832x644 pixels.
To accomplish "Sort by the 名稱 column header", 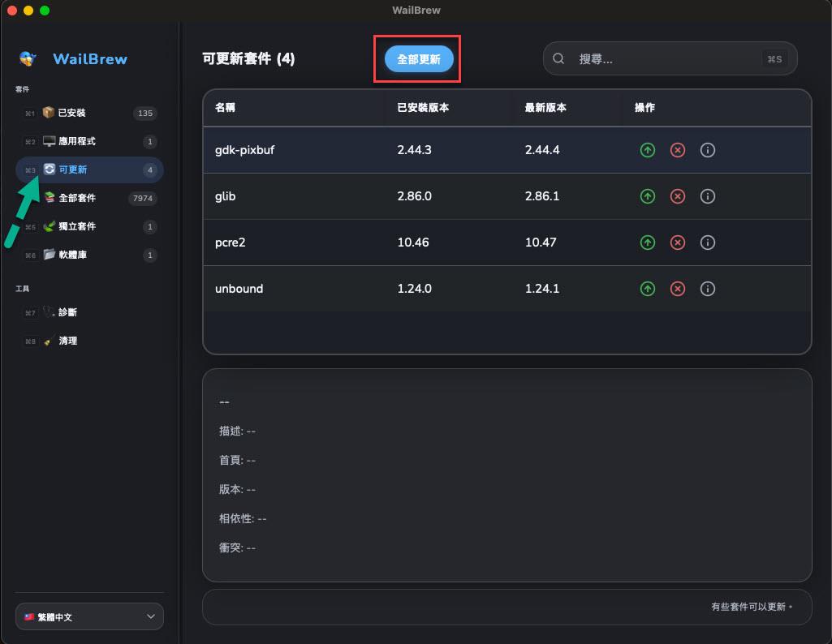I will click(x=225, y=108).
